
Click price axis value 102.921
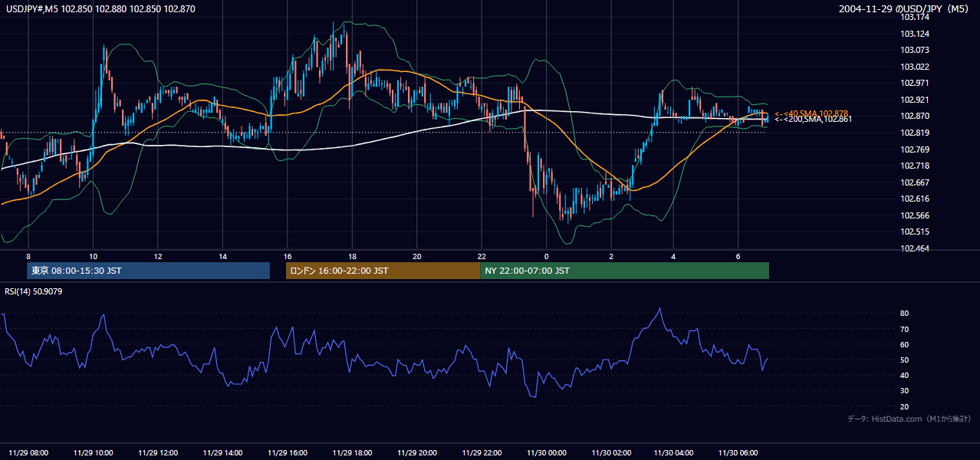[x=914, y=100]
